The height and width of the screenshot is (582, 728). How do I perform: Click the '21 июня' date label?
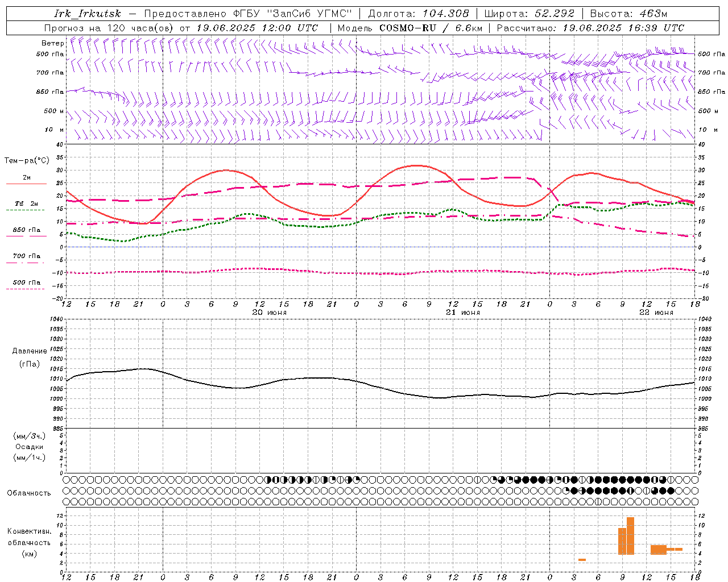[x=462, y=313]
